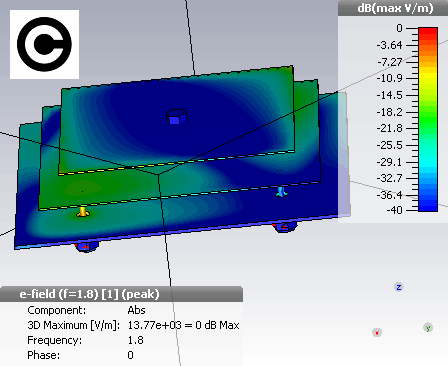Viewport: 448px width, 366px height.
Task: Click the copyright symbol logo
Action: [44, 44]
